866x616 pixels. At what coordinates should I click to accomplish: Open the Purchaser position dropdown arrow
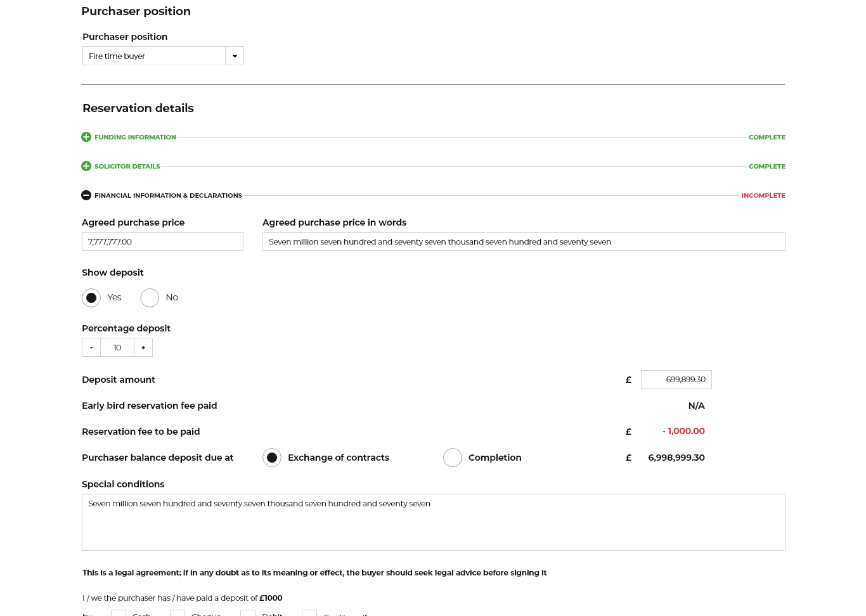click(x=235, y=56)
